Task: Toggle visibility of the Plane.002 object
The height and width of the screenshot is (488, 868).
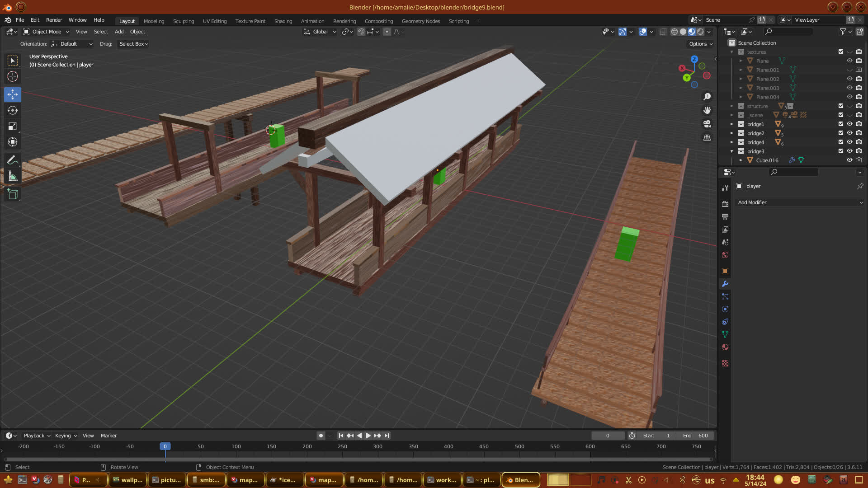Action: pos(849,79)
